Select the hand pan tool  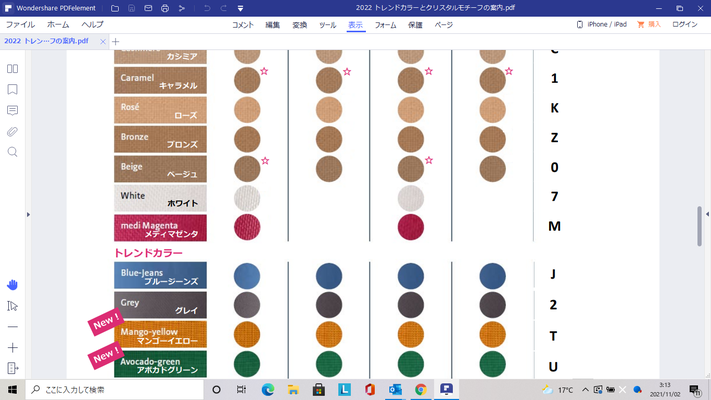pyautogui.click(x=13, y=284)
